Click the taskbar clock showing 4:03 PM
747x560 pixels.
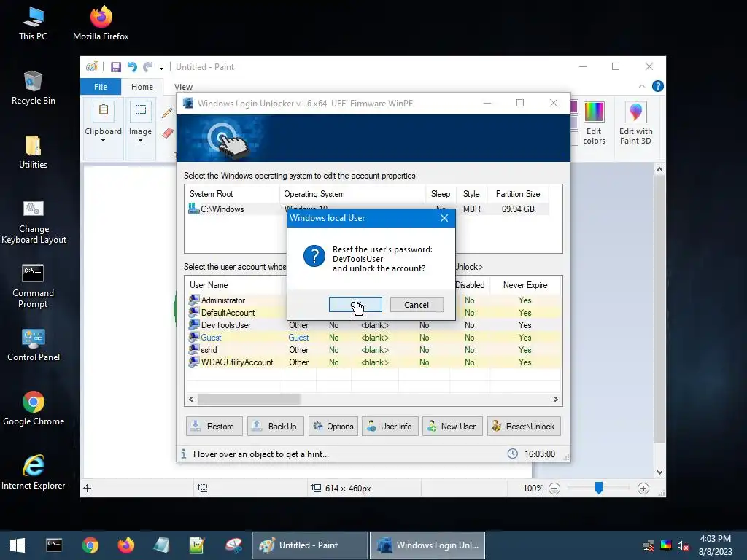715,545
